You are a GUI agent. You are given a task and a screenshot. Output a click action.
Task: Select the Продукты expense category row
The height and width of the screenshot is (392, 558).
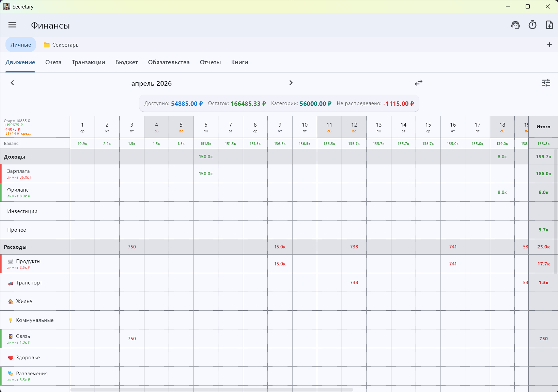click(x=35, y=264)
